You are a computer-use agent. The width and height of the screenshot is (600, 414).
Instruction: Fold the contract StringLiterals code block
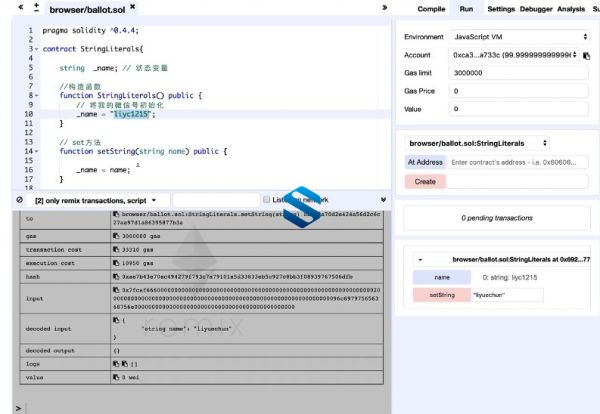pos(37,49)
